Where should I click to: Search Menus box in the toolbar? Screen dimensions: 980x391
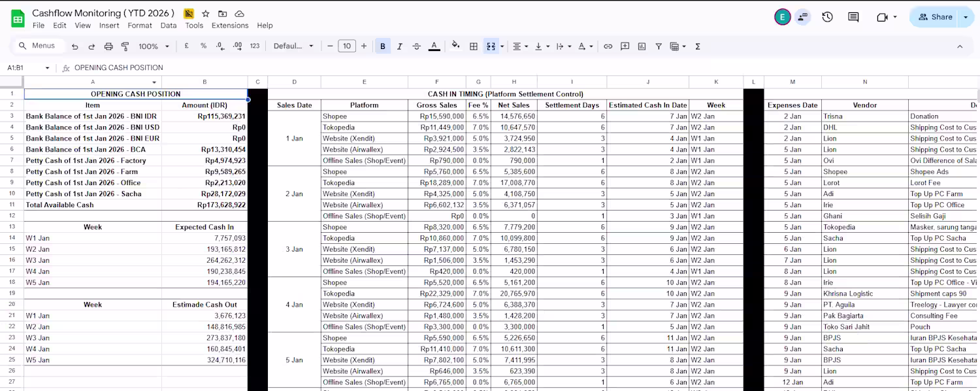pyautogui.click(x=40, y=46)
